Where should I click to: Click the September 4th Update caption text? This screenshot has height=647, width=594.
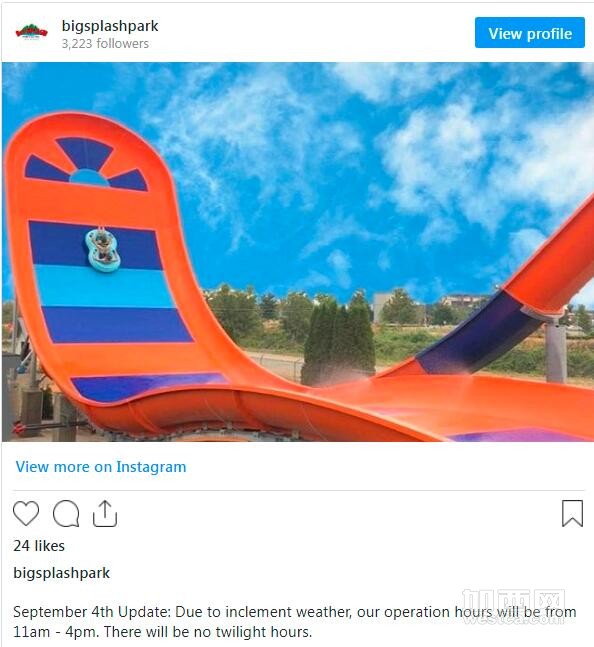point(295,621)
